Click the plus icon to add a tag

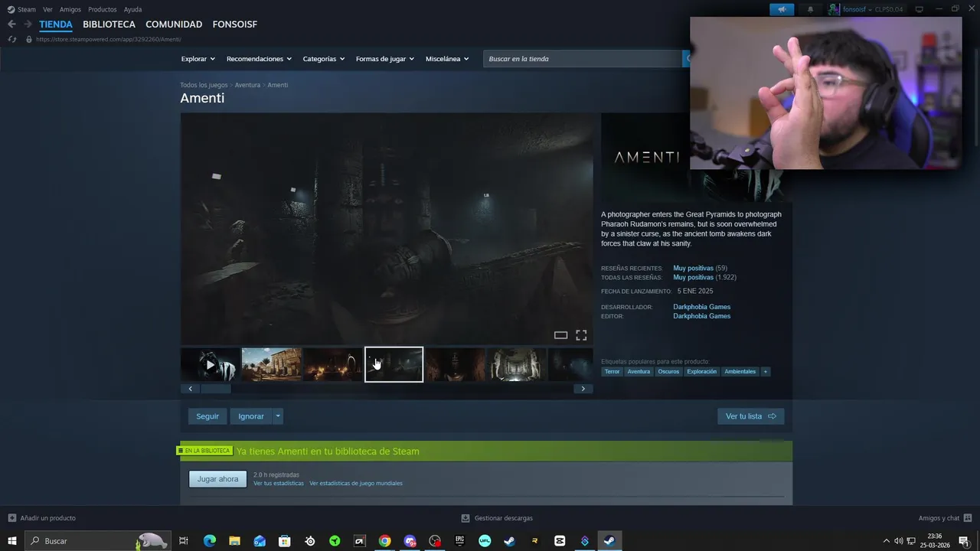point(765,371)
